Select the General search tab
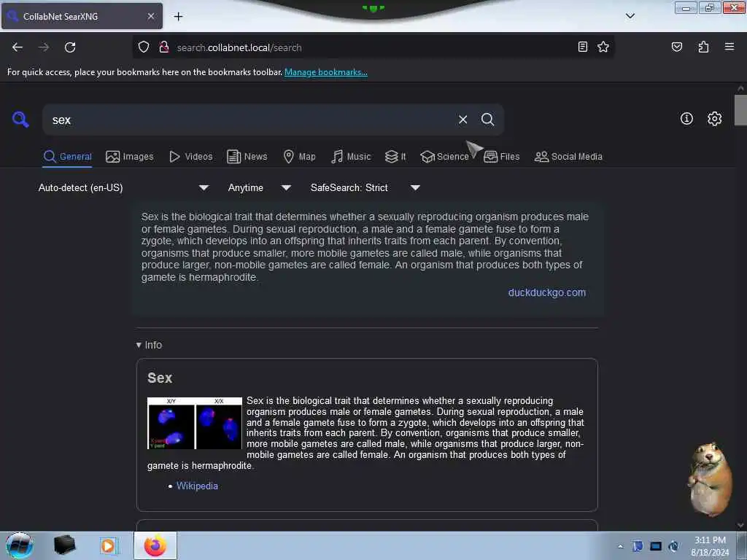 67,157
